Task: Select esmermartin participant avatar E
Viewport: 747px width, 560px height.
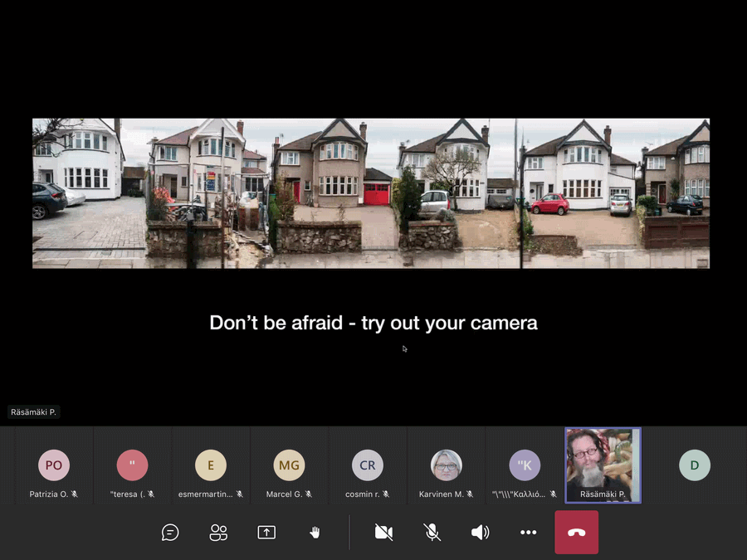Action: 211,465
